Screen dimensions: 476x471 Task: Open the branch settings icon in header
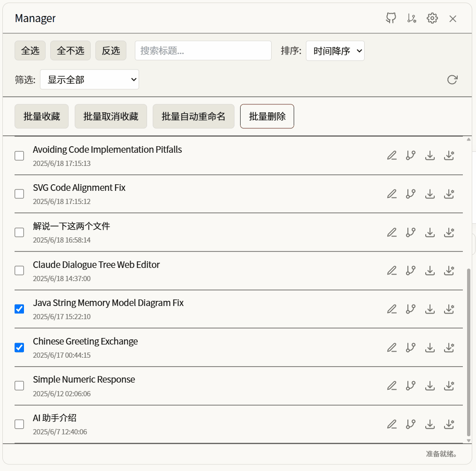[x=412, y=18]
